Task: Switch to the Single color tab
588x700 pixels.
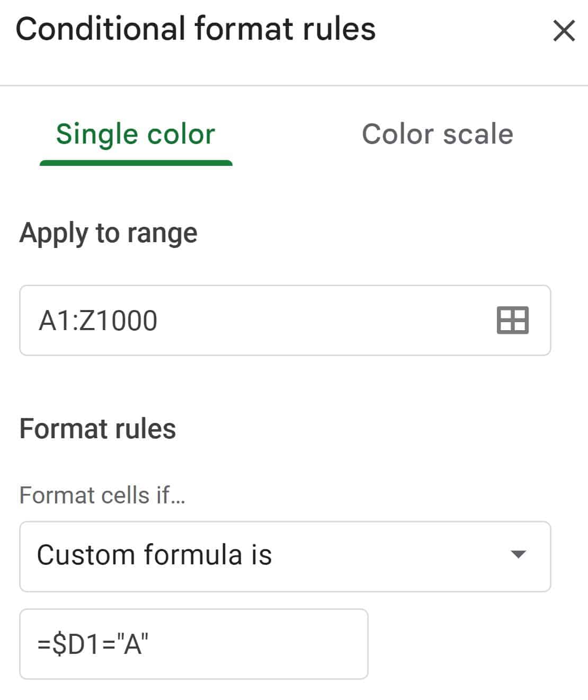Action: pyautogui.click(x=136, y=134)
